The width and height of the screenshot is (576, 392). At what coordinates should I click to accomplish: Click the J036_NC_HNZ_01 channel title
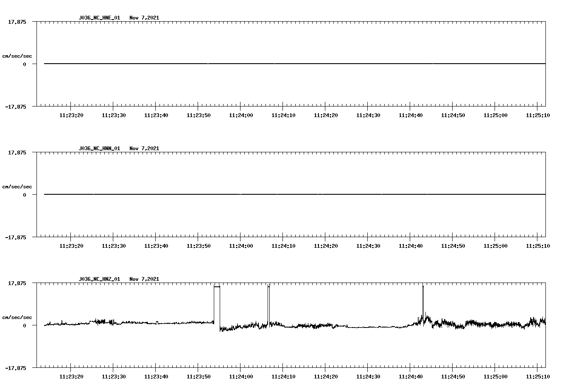click(x=99, y=279)
